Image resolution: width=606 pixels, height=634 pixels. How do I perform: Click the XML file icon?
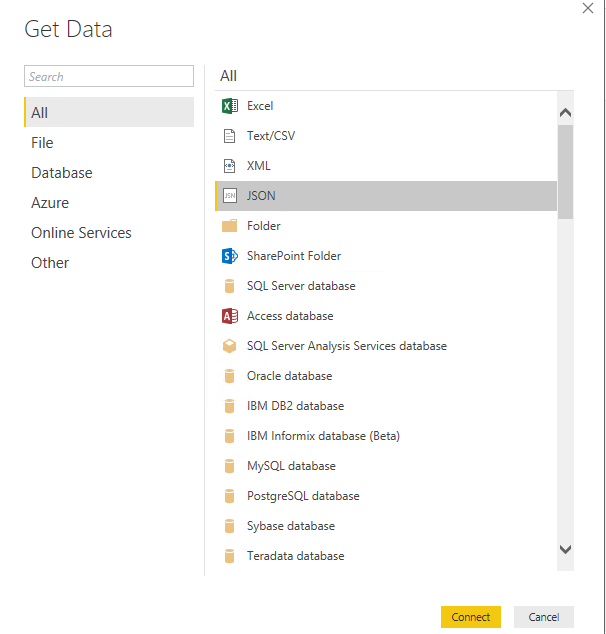(x=229, y=166)
